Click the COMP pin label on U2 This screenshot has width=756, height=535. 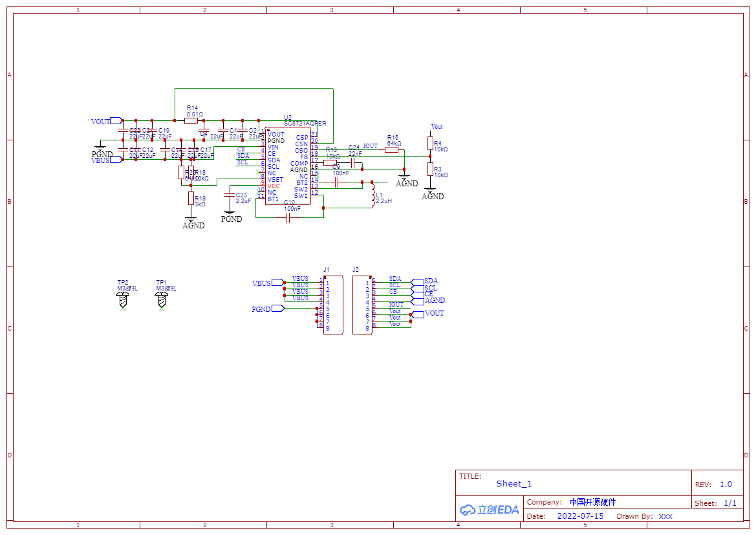coord(299,164)
